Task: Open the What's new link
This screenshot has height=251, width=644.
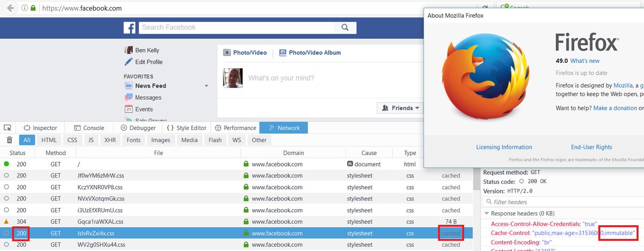Action: coord(585,61)
